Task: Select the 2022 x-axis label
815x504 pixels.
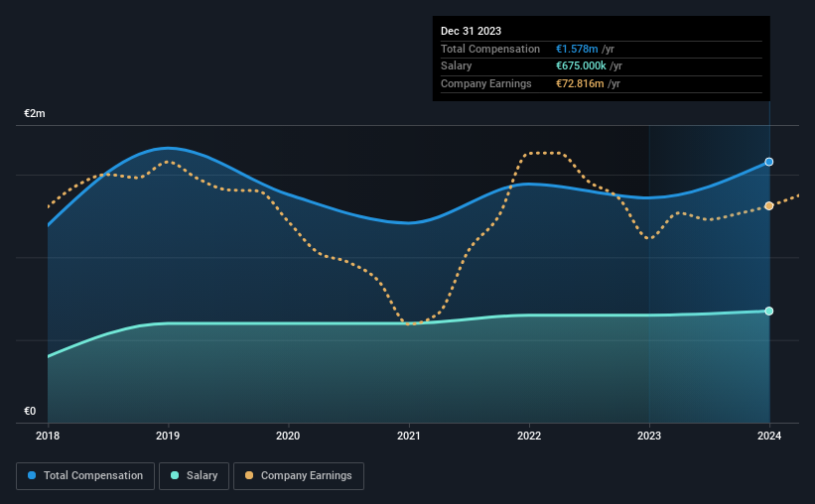Action: pyautogui.click(x=528, y=436)
